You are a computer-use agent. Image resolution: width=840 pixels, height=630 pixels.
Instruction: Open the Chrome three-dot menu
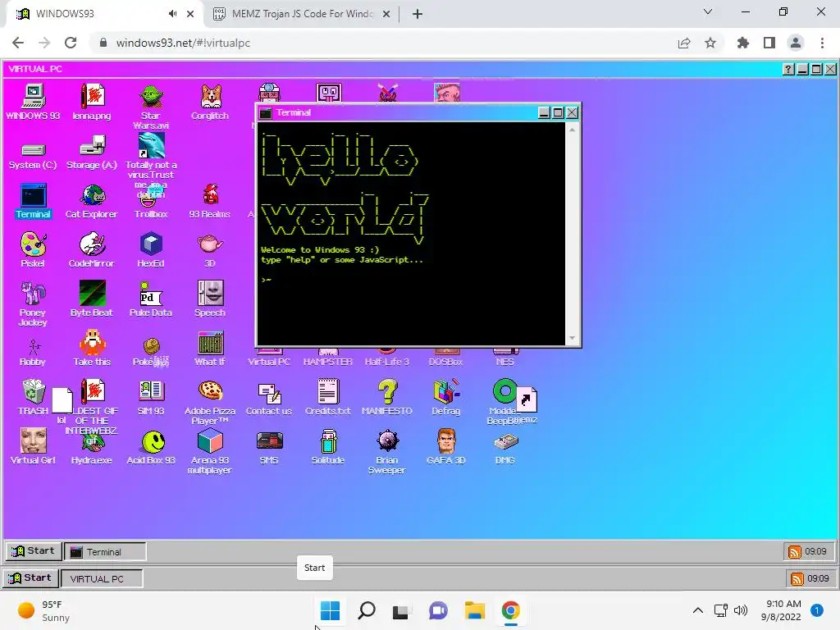822,43
